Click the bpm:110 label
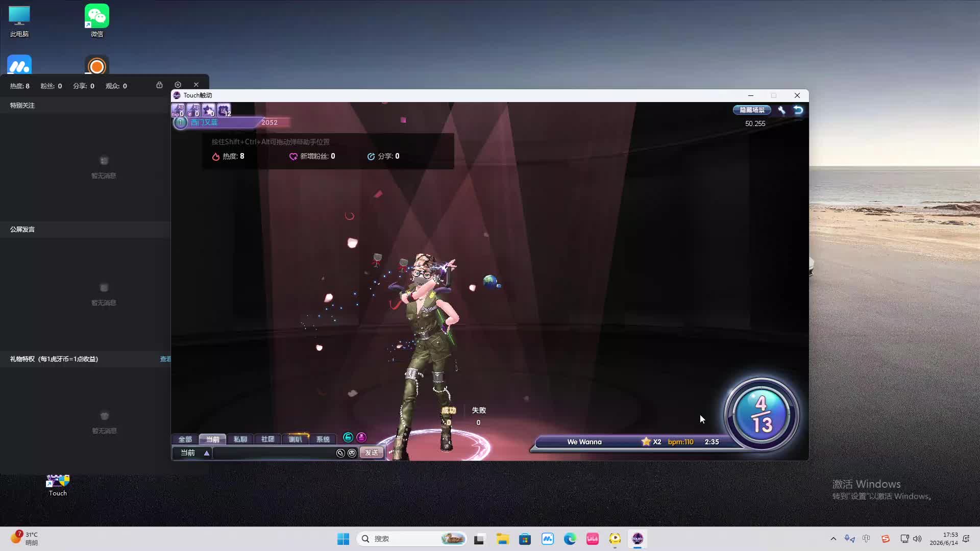Viewport: 980px width, 551px height. point(680,442)
